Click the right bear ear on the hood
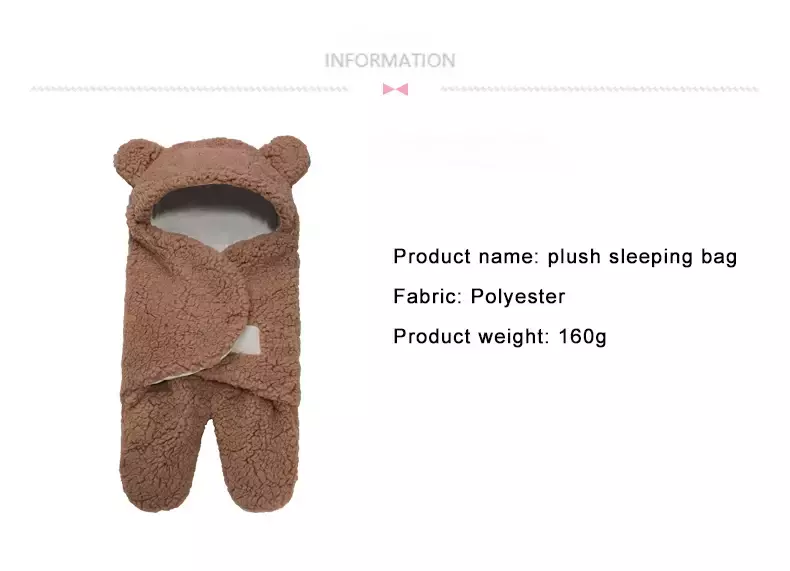This screenshot has width=790, height=571. click(x=287, y=157)
